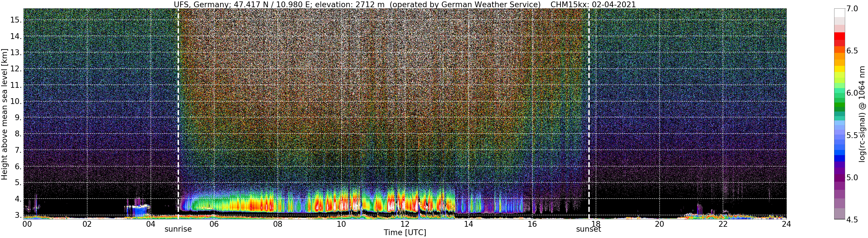
Task: Click the time axis tick "04"
Action: click(151, 224)
